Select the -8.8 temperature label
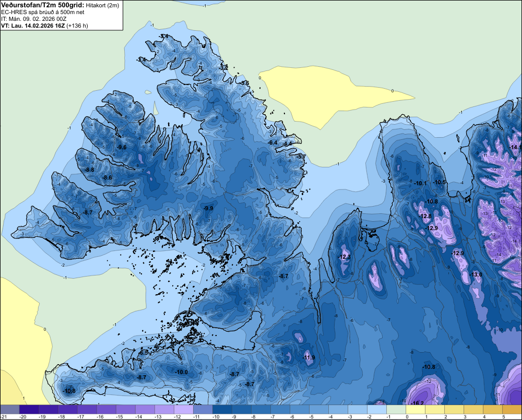This screenshot has width=522, height=420. point(89,170)
